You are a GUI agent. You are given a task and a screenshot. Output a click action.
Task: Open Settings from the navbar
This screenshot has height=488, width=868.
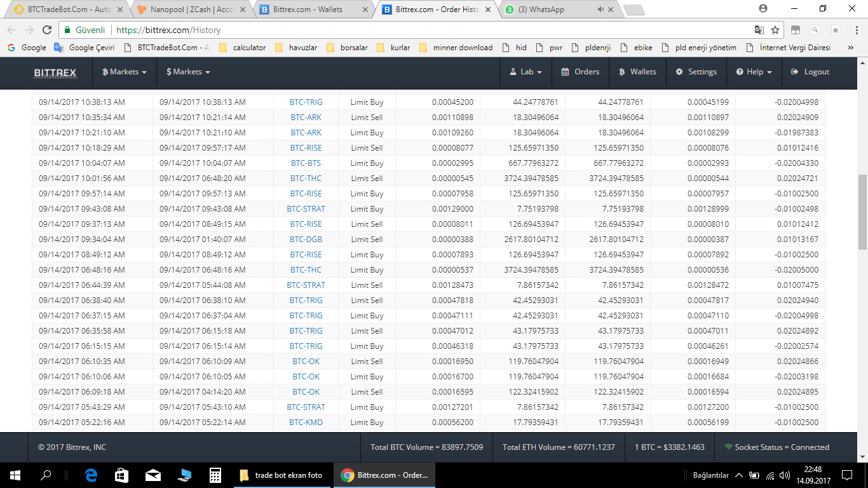pos(696,72)
